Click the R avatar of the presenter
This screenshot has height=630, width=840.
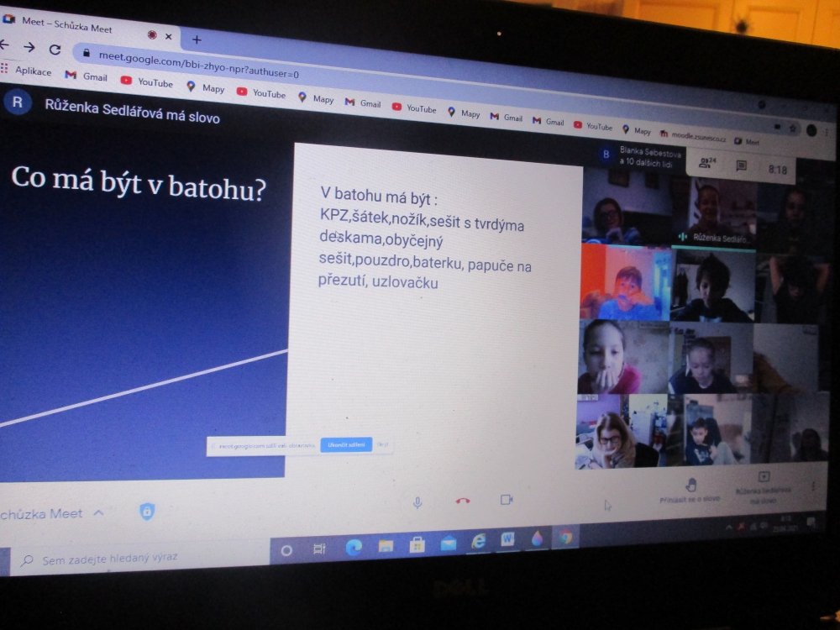point(17,102)
